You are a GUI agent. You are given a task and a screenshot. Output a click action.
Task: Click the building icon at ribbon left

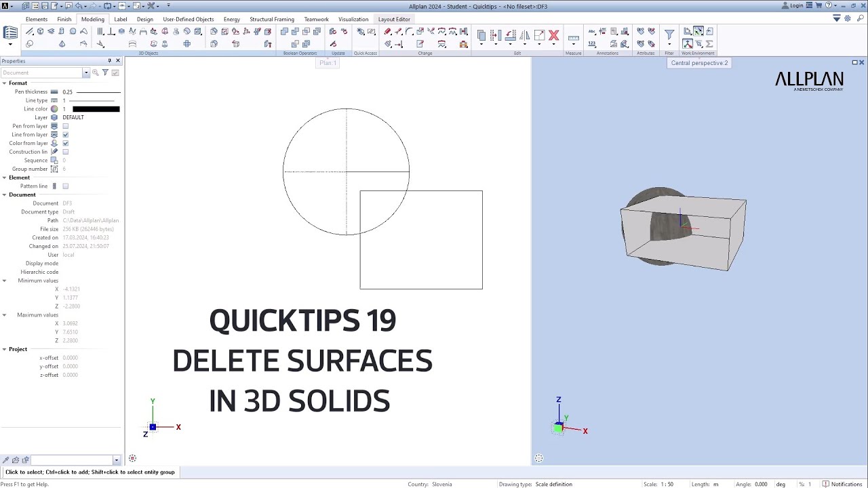[x=10, y=33]
